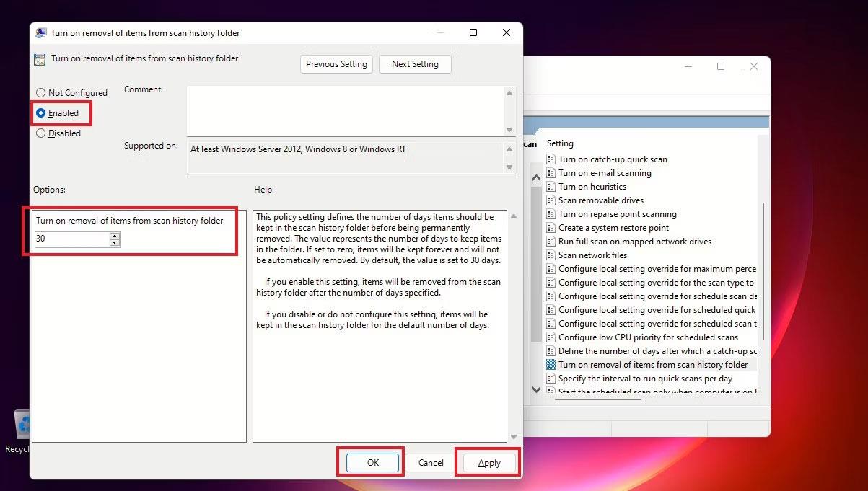868x491 pixels.
Task: Click the icon next to Turn on catch-up quick scan
Action: (551, 159)
